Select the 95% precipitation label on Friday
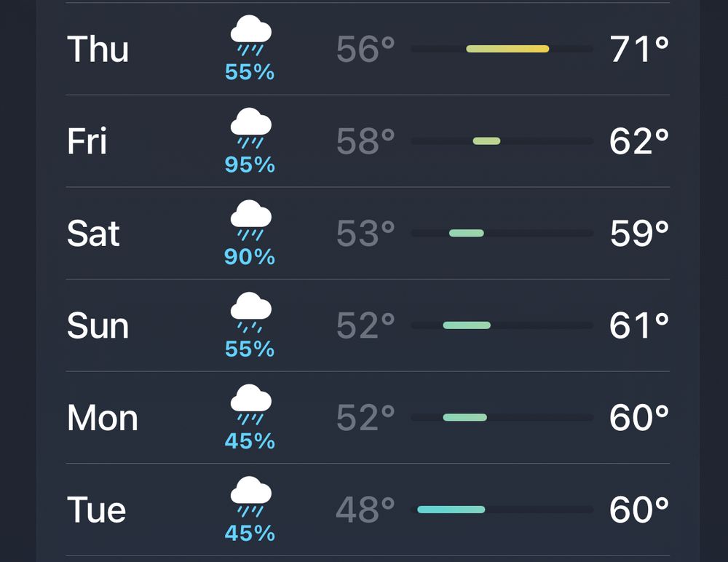 (250, 165)
